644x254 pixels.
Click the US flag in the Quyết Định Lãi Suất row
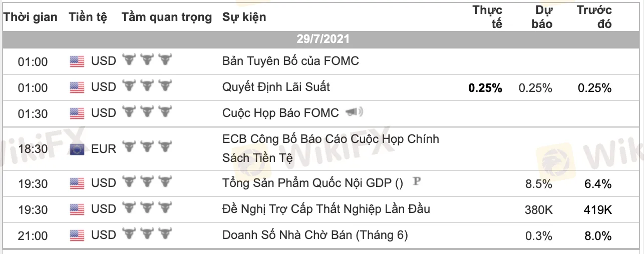coord(77,87)
